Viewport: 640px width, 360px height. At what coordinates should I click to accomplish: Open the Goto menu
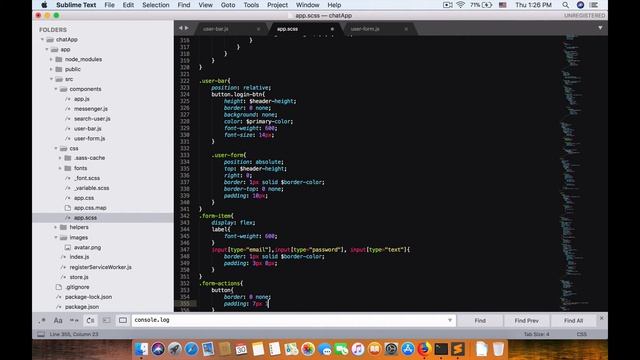point(228,5)
